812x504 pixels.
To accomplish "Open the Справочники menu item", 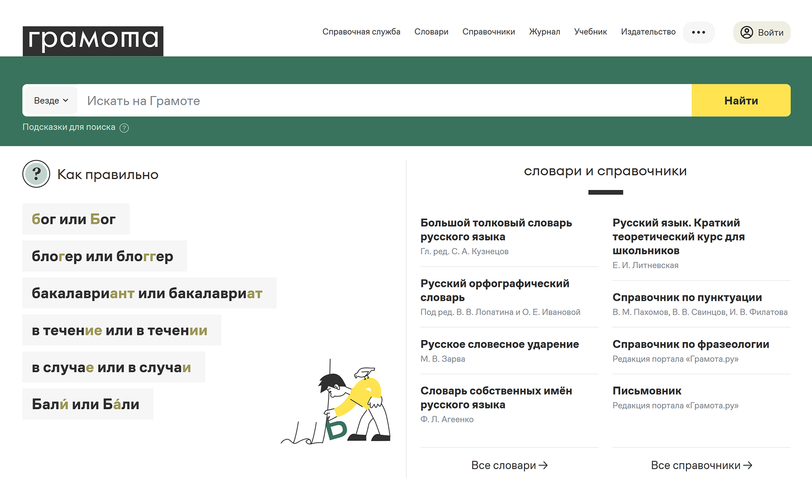I will (x=489, y=32).
